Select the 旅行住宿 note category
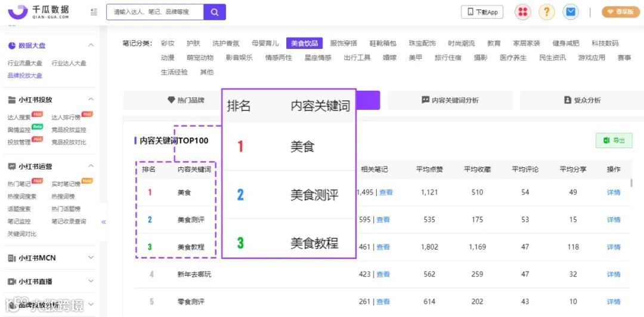This screenshot has width=644, height=317. 448,57
